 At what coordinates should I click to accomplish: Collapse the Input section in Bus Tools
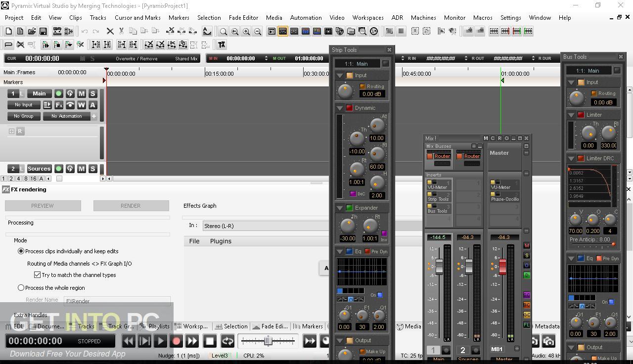(571, 82)
